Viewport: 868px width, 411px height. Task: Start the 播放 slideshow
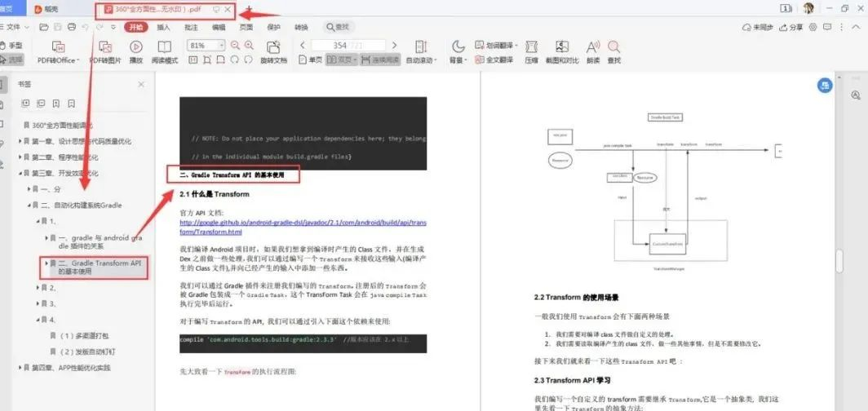(x=136, y=52)
